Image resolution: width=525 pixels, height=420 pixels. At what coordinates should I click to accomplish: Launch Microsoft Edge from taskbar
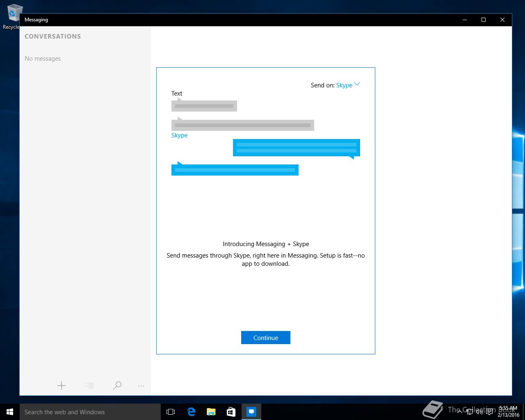[191, 412]
